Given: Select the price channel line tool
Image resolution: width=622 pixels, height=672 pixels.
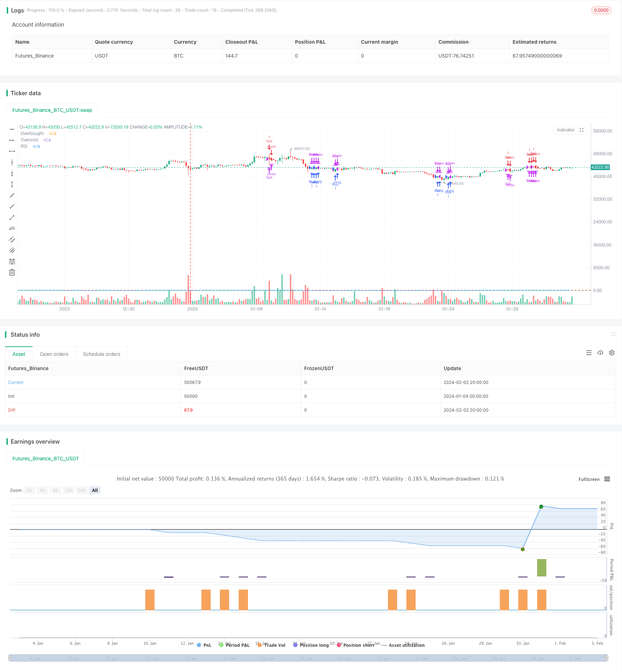Looking at the screenshot, I should 12,239.
